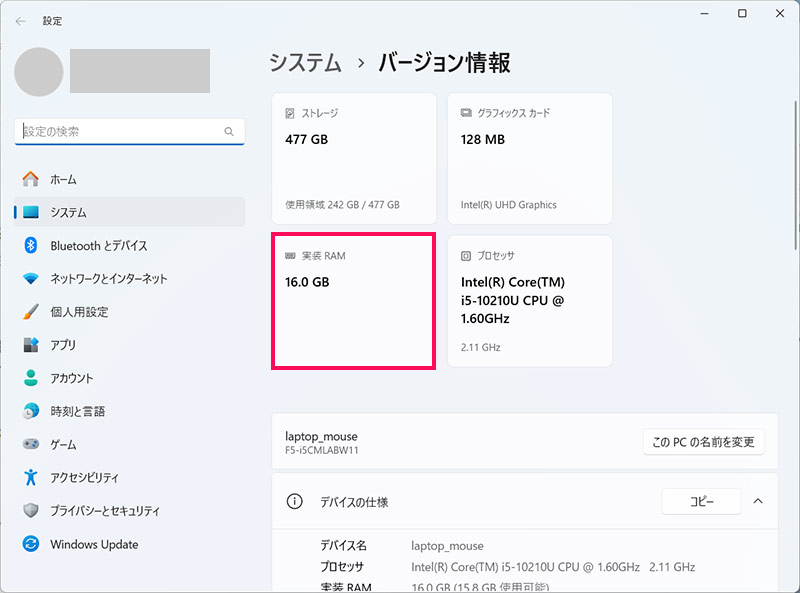The image size is (800, 593).
Task: Click プロセッサ row label in specs
Action: point(342,566)
